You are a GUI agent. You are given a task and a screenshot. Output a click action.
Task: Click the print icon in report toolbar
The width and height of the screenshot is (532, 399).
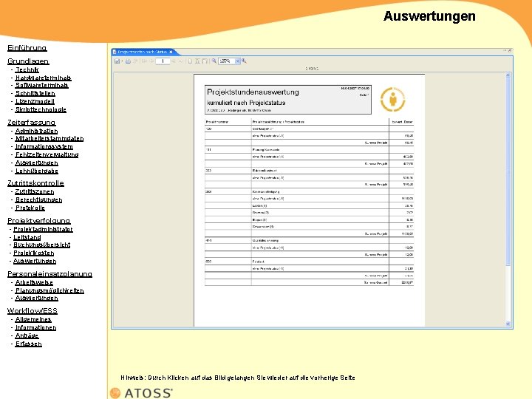[x=128, y=61]
